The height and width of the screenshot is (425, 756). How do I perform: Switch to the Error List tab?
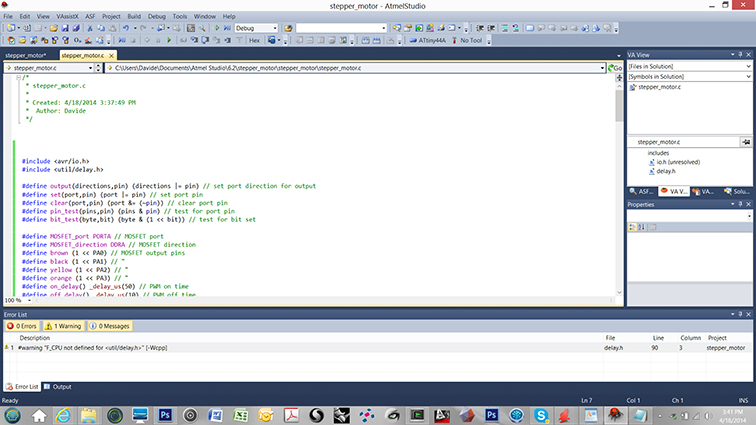[x=22, y=387]
